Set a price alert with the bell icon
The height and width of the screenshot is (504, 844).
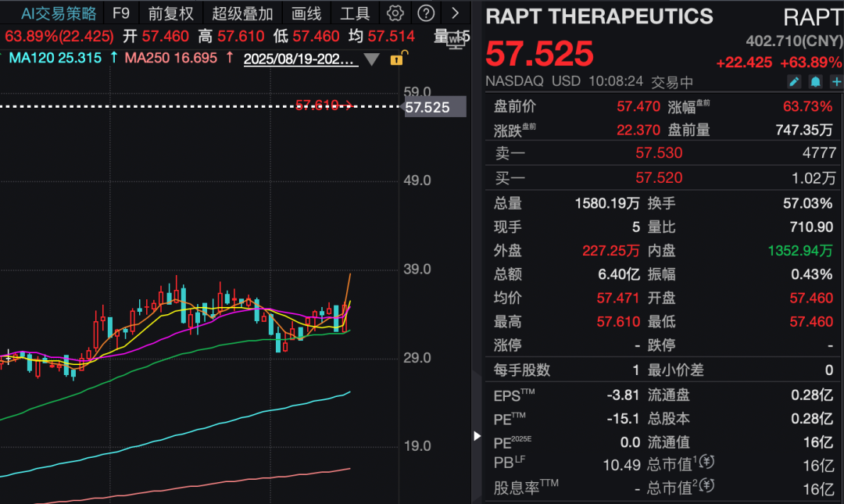point(815,81)
